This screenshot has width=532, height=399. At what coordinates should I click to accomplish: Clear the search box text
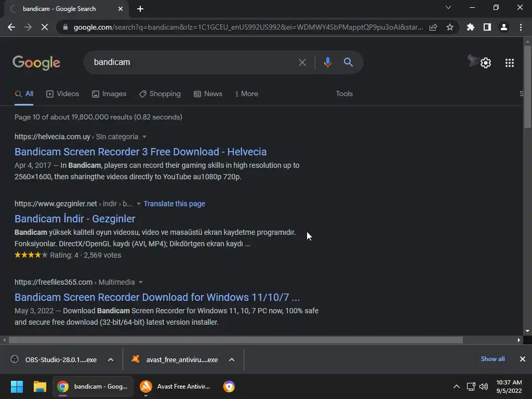pyautogui.click(x=302, y=62)
